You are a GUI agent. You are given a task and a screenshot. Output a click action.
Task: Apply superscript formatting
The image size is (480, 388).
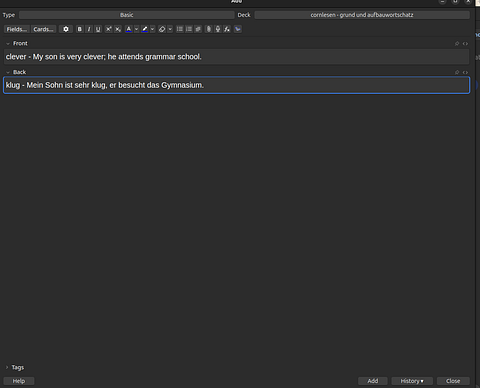109,29
